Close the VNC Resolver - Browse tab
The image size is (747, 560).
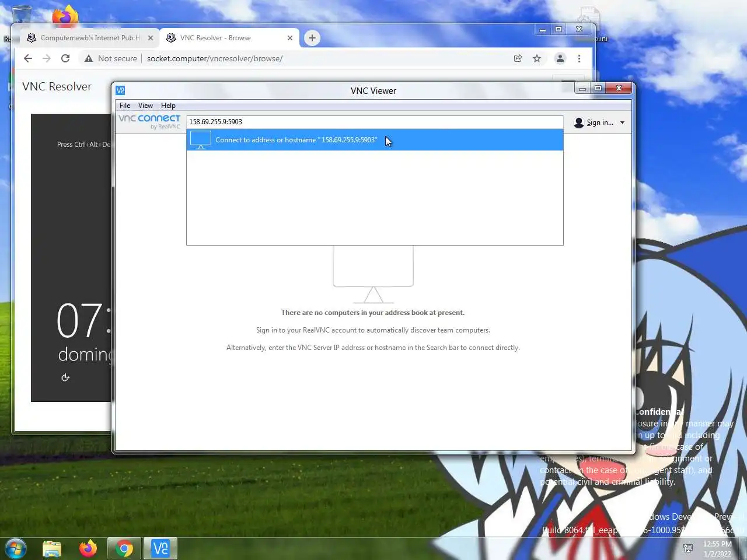click(290, 38)
